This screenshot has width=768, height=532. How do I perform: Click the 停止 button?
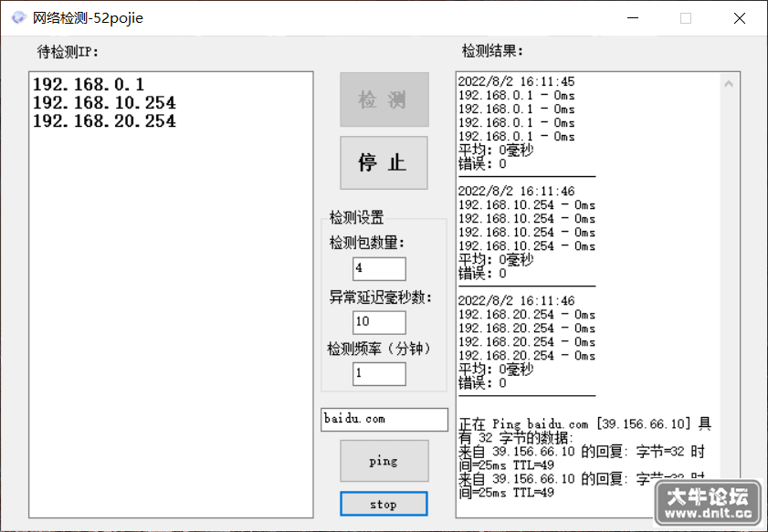click(384, 163)
